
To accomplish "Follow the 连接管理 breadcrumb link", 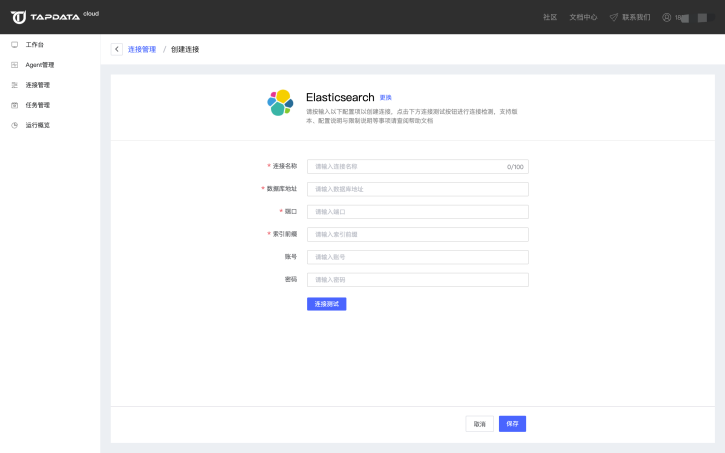I will tap(142, 49).
